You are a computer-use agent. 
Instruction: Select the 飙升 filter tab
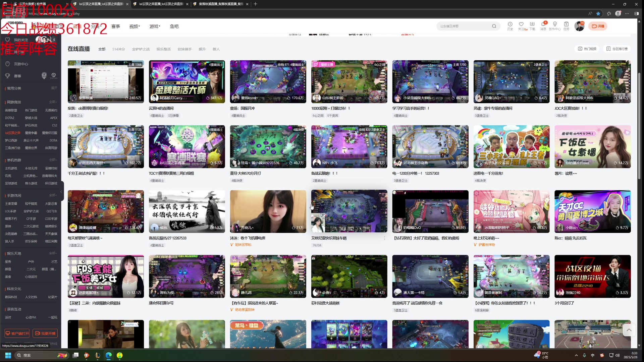[x=202, y=49]
